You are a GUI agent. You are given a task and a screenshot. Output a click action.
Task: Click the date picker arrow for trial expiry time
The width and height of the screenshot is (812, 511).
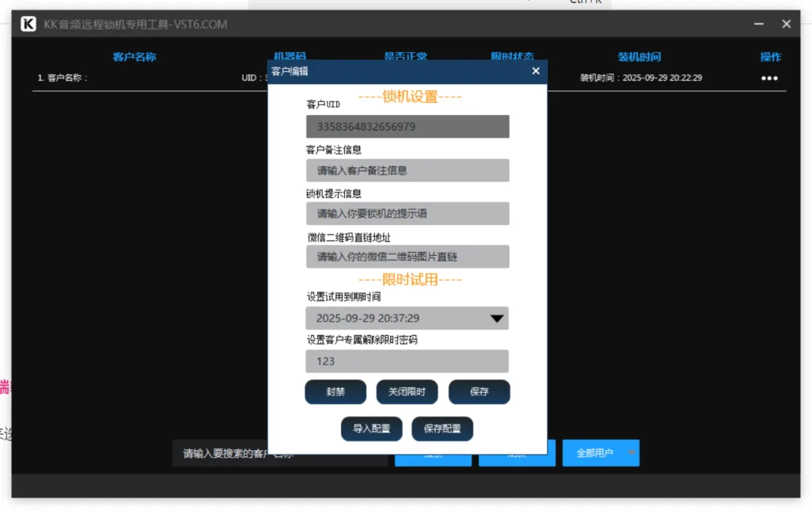[x=498, y=318]
